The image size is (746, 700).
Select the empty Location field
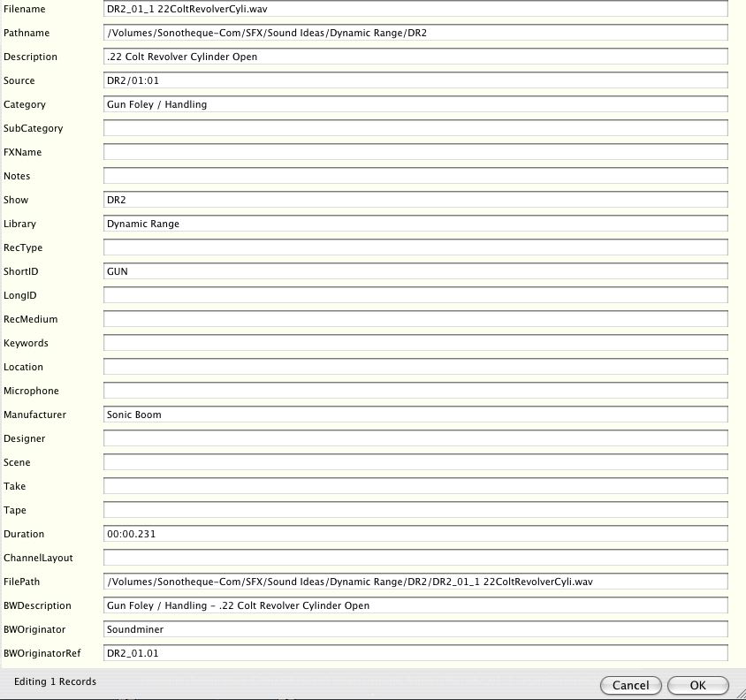pos(415,367)
